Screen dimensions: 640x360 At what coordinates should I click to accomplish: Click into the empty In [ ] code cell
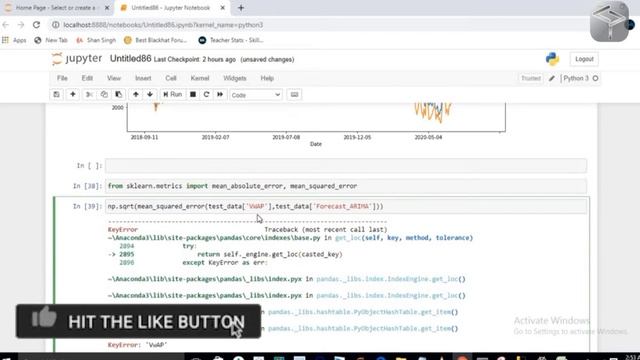click(x=346, y=166)
